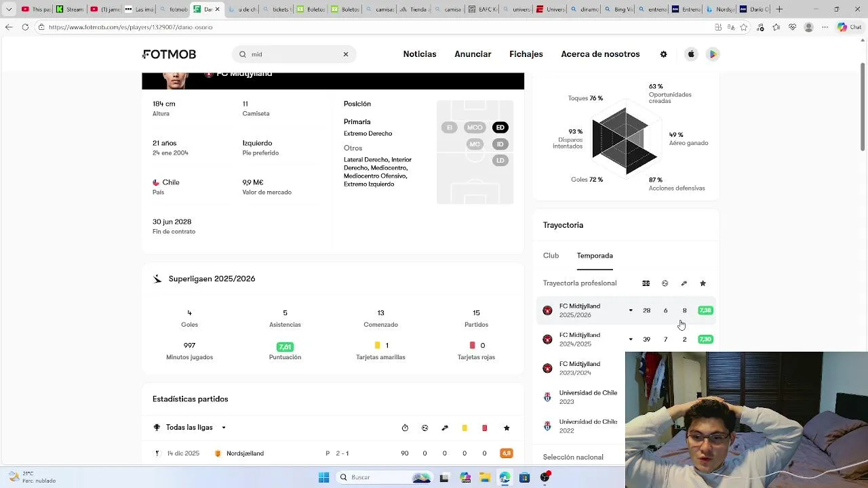This screenshot has height=488, width=868.
Task: Click the FotMob logo
Action: [x=170, y=54]
